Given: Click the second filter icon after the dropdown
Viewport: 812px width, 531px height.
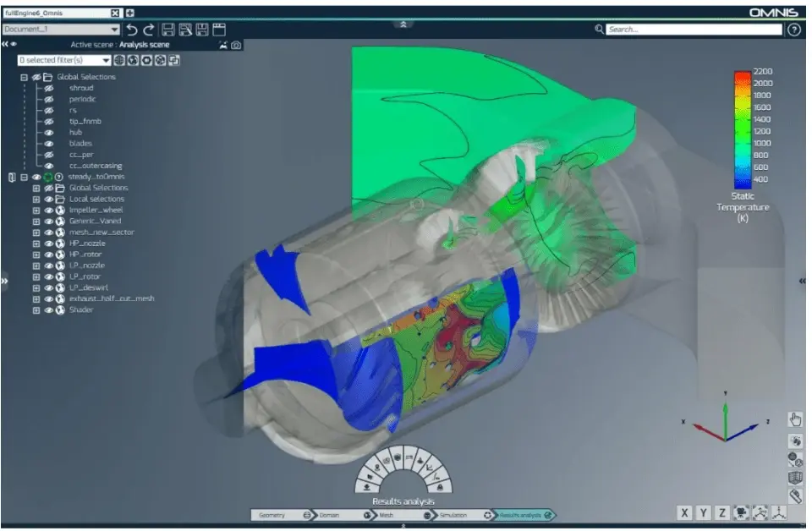Looking at the screenshot, I should point(133,60).
